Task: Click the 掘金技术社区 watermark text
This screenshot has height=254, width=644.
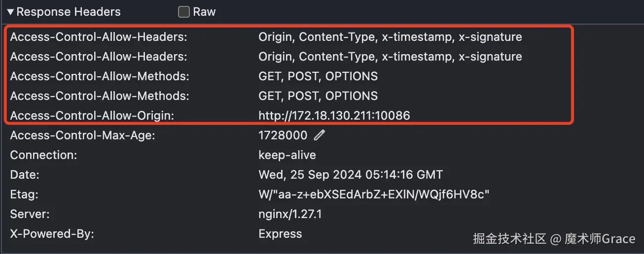Action: (x=509, y=239)
